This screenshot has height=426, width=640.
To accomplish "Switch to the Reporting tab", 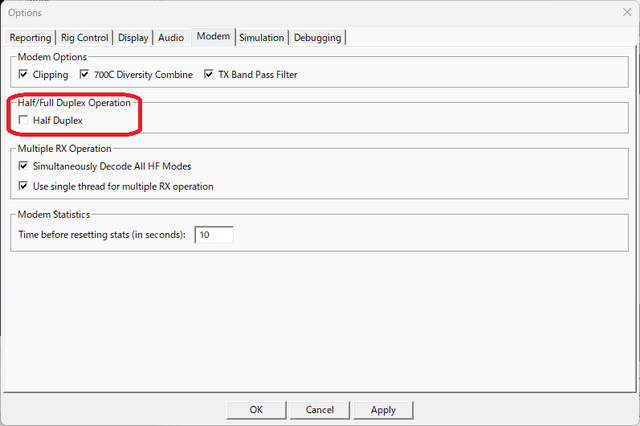I will pos(30,38).
